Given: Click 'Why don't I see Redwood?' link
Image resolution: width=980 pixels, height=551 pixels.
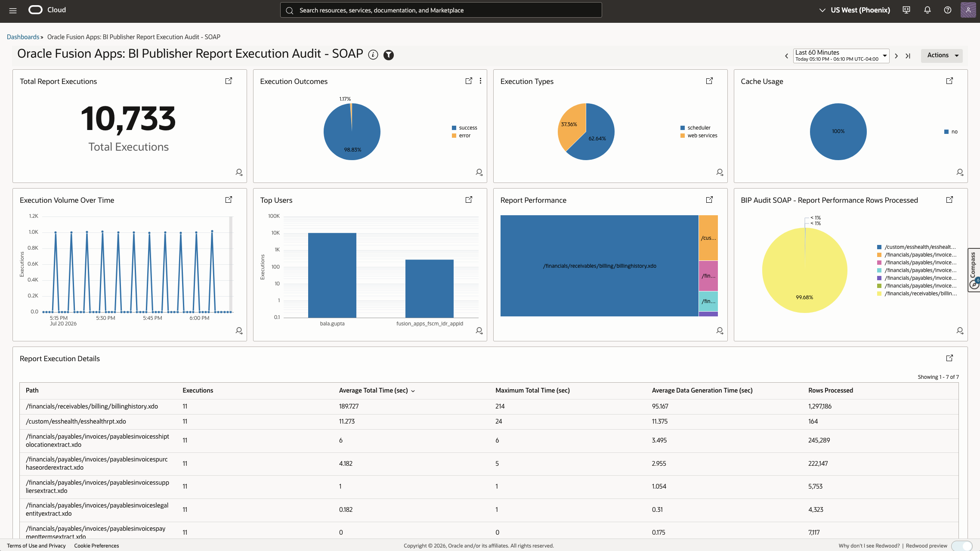Looking at the screenshot, I should tap(869, 545).
